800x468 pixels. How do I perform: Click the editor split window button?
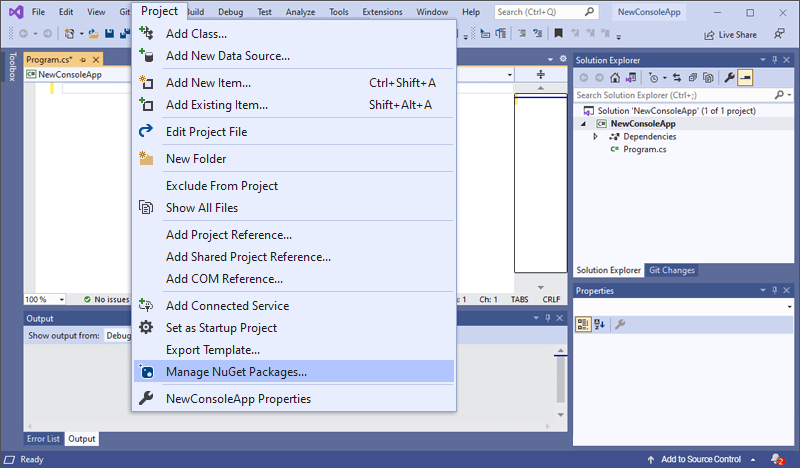click(541, 75)
